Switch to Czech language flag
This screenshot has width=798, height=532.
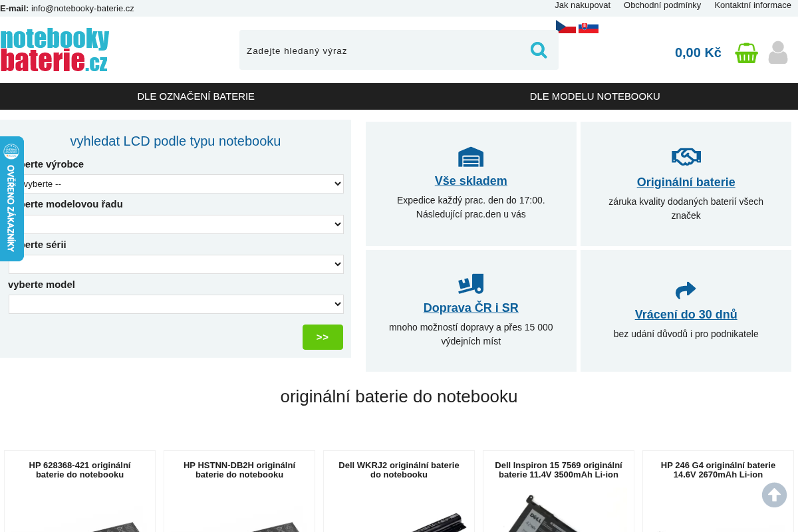[x=566, y=27]
